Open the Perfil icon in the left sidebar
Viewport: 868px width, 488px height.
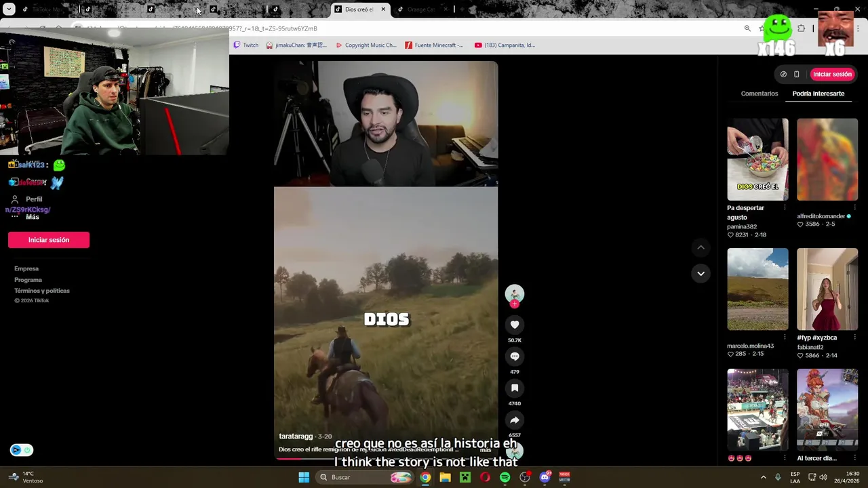(x=14, y=199)
